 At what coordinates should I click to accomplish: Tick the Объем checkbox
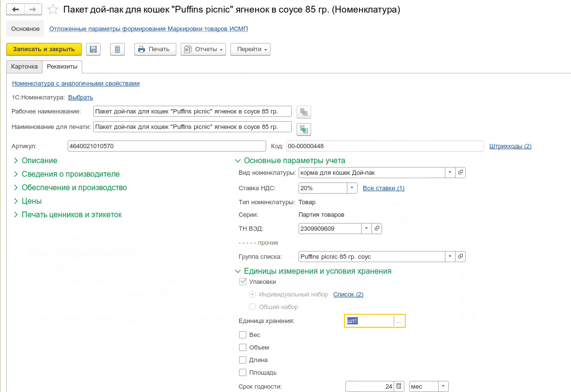coord(243,347)
